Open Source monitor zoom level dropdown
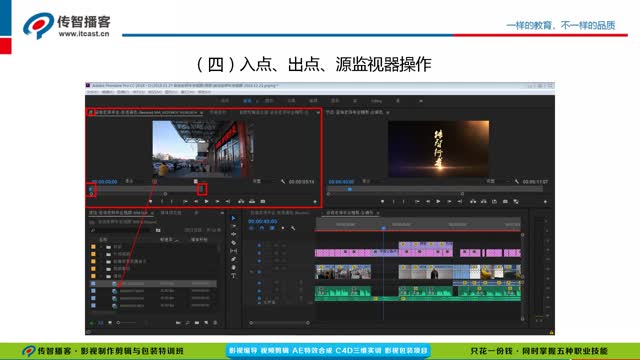640x360 pixels. coord(130,181)
